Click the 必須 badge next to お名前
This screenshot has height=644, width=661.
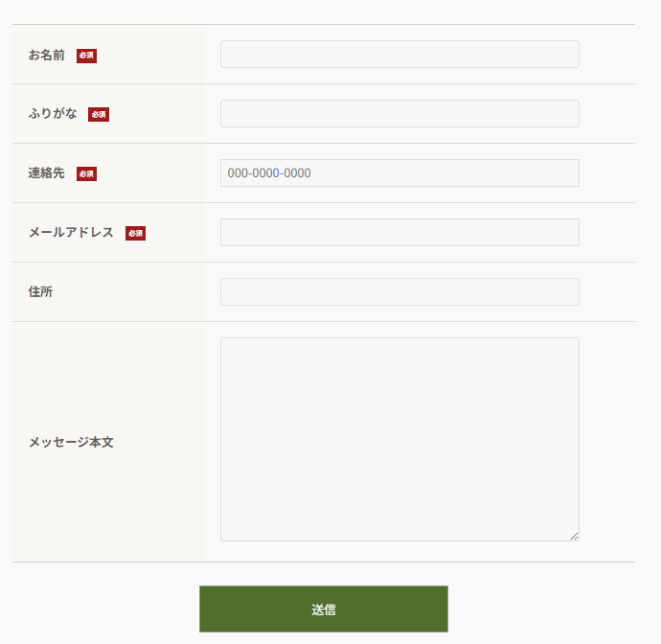click(x=86, y=56)
